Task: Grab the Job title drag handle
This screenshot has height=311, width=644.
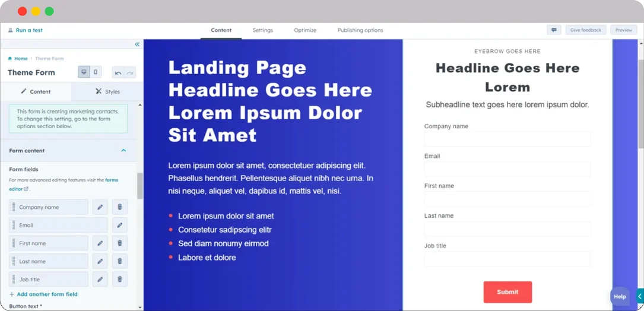Action: [14, 280]
